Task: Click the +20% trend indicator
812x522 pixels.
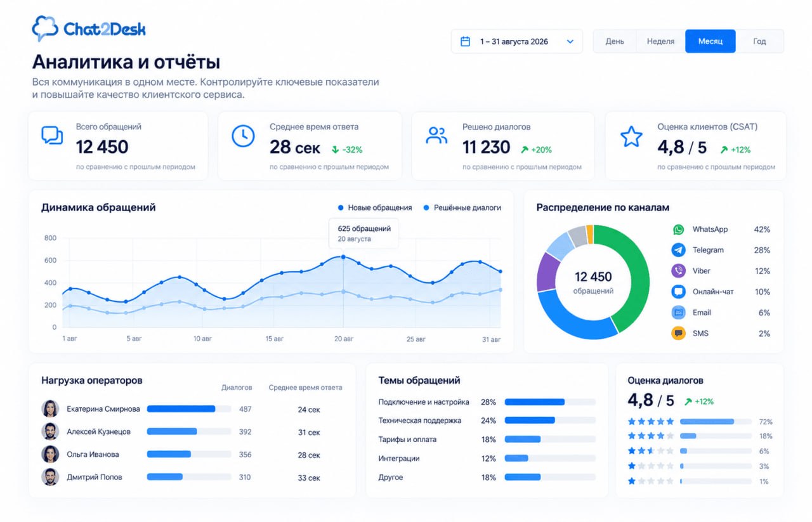Action: pyautogui.click(x=536, y=150)
